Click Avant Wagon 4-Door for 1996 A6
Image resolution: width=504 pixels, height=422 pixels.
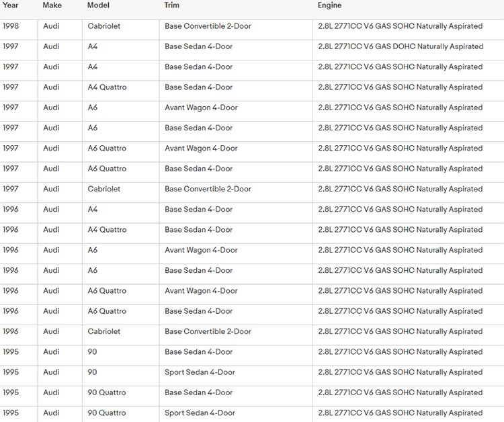coord(201,250)
